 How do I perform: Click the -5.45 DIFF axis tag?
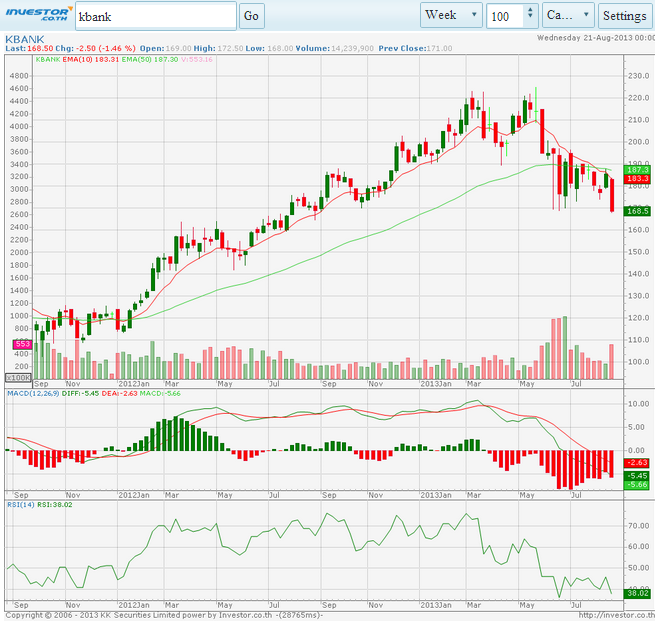(x=637, y=476)
